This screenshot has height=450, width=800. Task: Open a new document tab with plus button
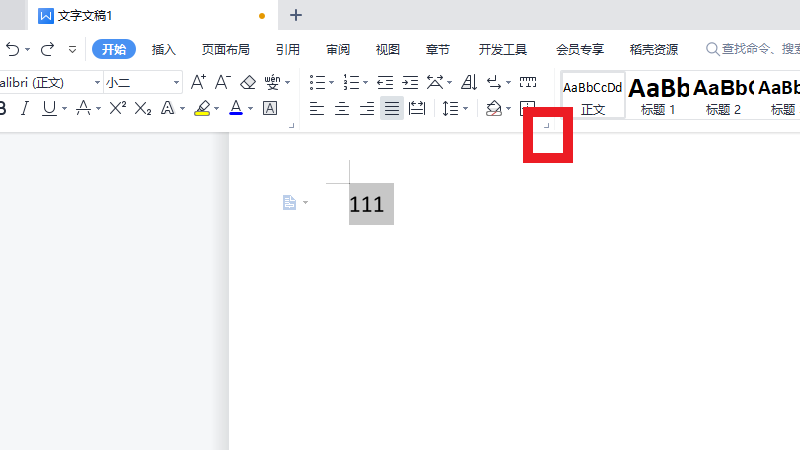295,15
